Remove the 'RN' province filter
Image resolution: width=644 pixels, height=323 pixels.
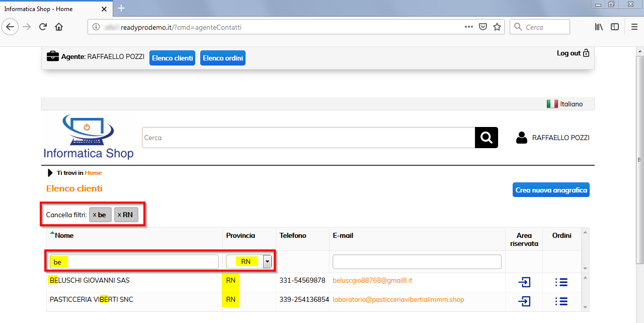pyautogui.click(x=126, y=215)
